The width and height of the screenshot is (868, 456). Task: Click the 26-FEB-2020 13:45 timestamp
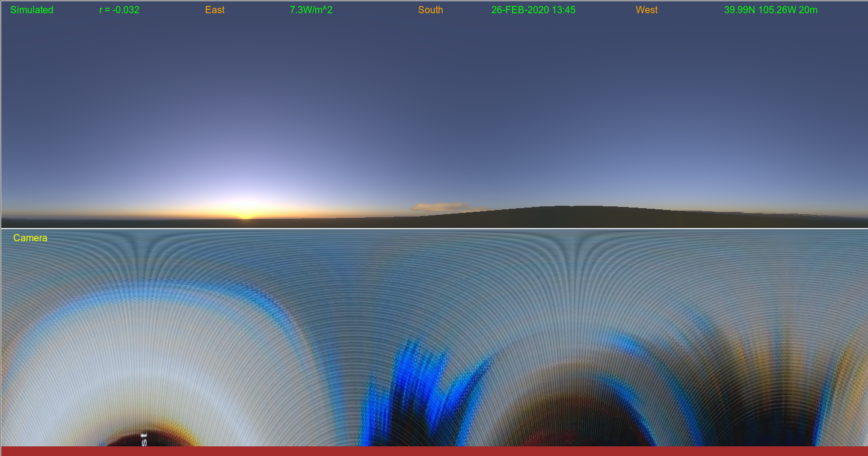[533, 10]
